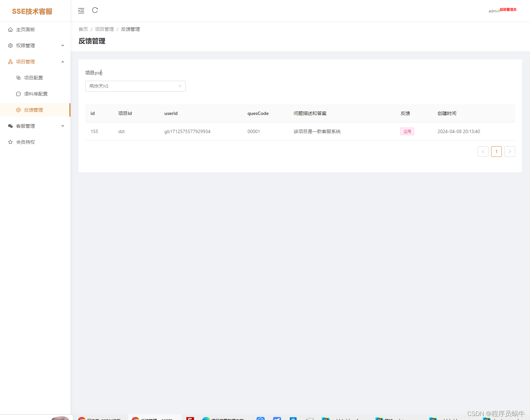Click the 超级管理员 role badge
The width and height of the screenshot is (530, 420).
point(508,9)
